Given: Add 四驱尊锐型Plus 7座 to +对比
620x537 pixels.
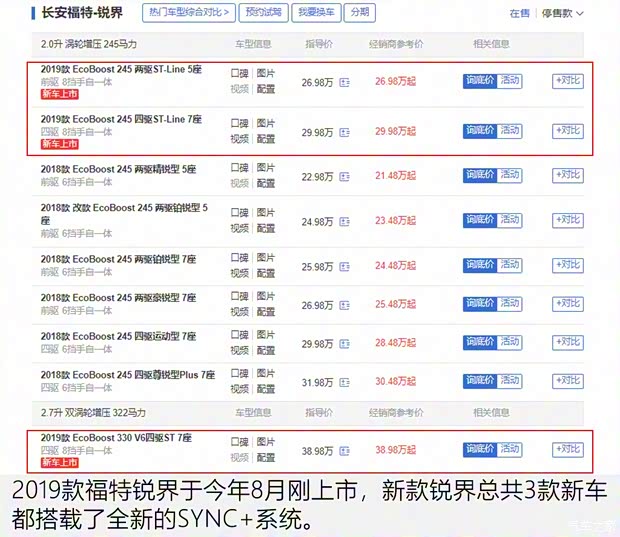Looking at the screenshot, I should point(568,381).
